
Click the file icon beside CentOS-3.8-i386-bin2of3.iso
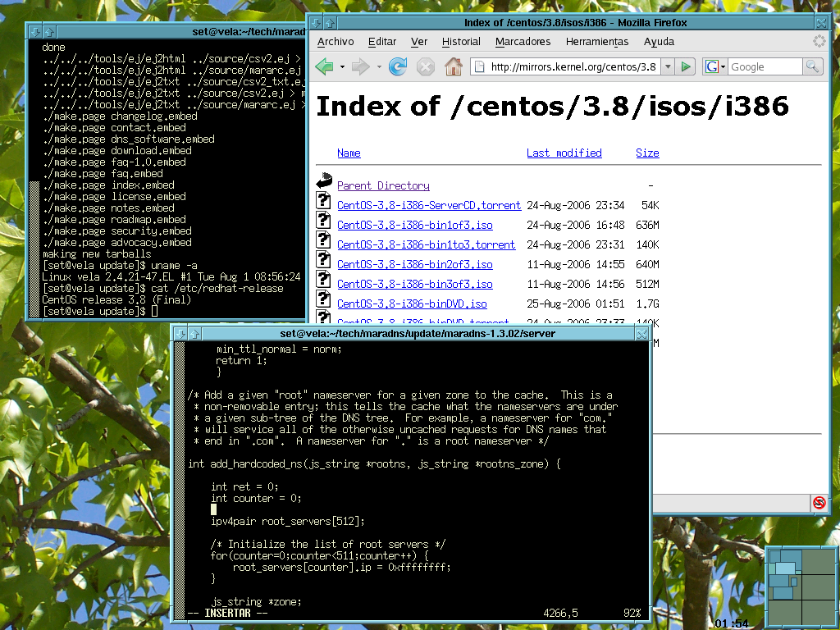point(323,259)
